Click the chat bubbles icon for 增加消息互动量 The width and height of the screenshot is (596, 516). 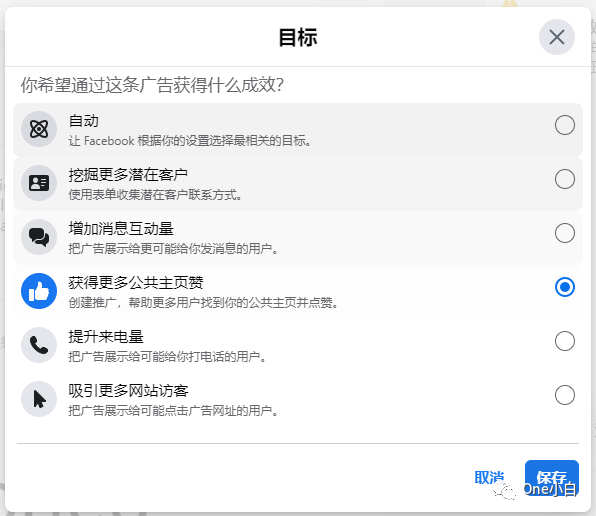(39, 237)
